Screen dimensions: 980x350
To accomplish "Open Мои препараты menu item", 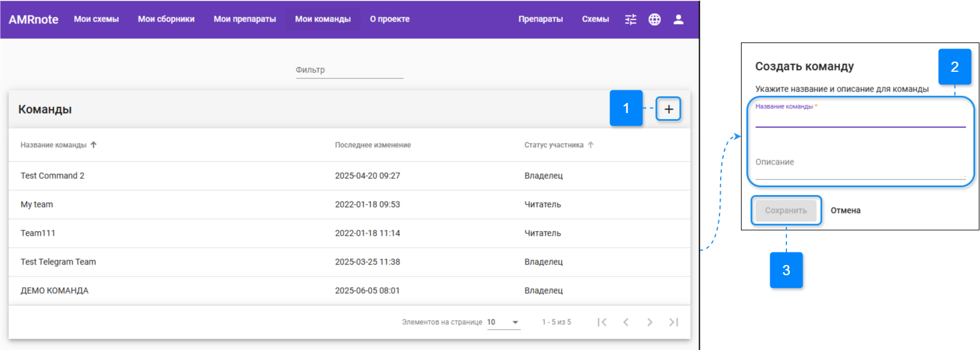I will [x=245, y=19].
